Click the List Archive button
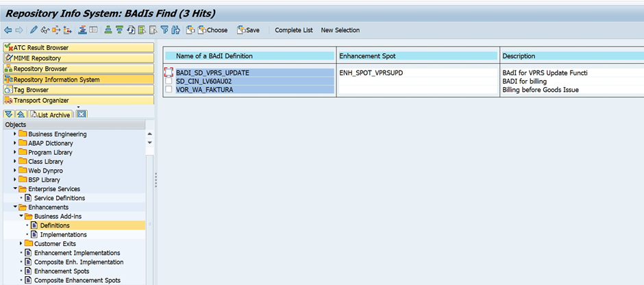Viewport: 644px width, 285px height. click(51, 115)
